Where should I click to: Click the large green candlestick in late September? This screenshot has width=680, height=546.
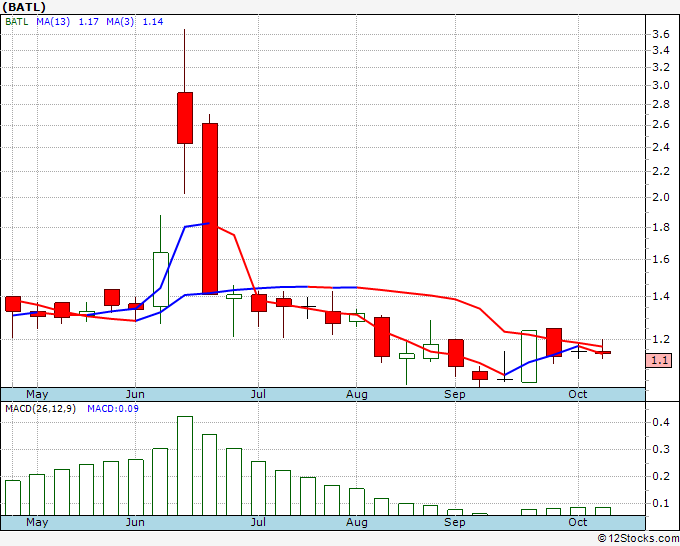pyautogui.click(x=529, y=356)
